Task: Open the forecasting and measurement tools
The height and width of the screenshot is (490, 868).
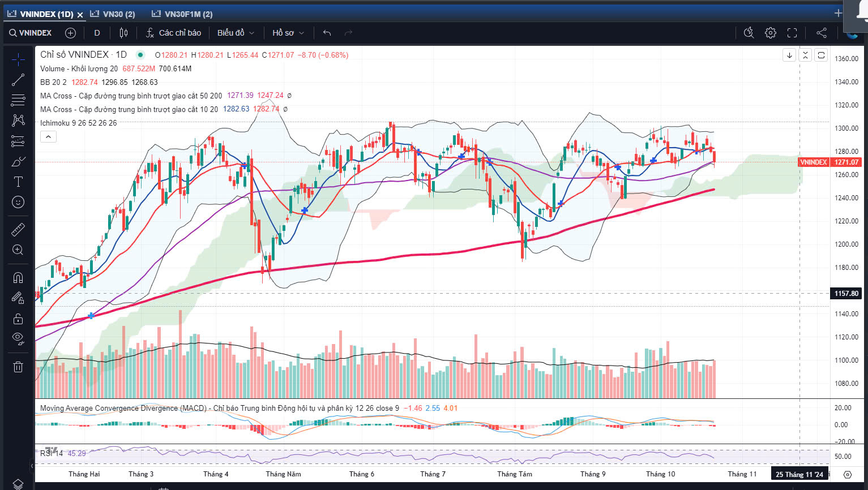Action: (x=18, y=141)
